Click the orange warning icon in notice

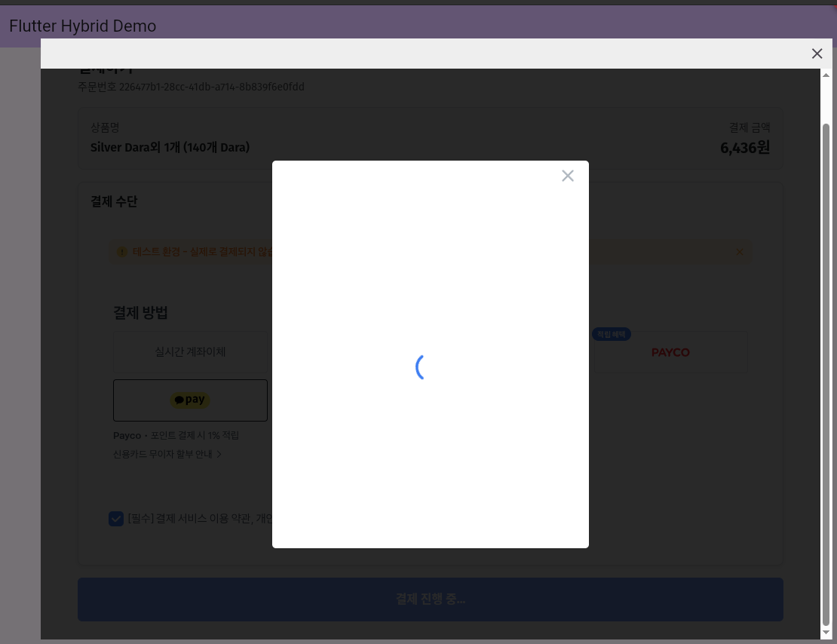point(122,252)
